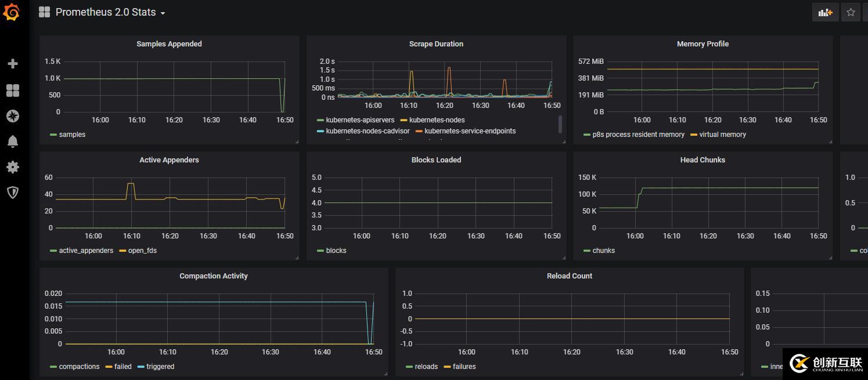868x380 pixels.
Task: Open the Compaction Activity panel title menu
Action: click(x=214, y=276)
